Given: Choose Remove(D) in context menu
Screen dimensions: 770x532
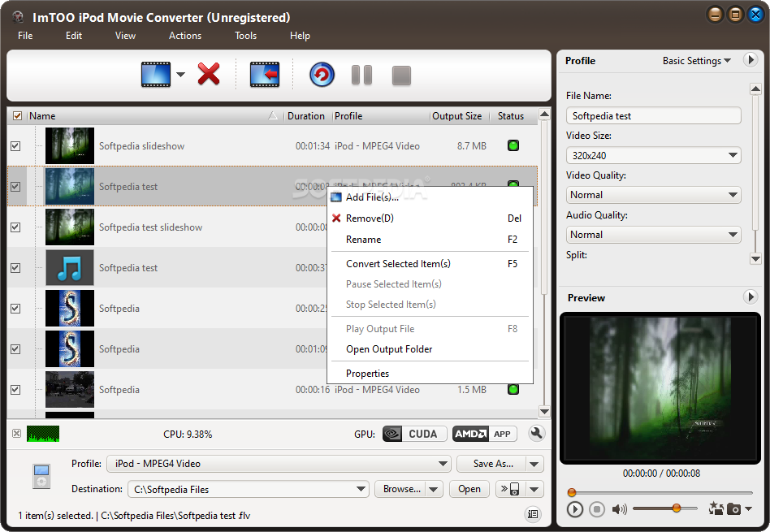Looking at the screenshot, I should point(430,218).
